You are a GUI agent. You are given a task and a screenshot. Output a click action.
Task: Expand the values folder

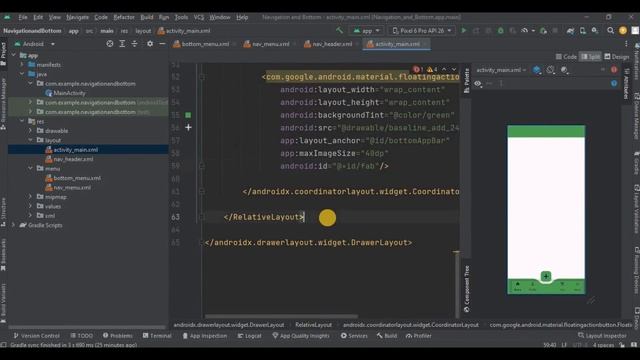click(30, 206)
